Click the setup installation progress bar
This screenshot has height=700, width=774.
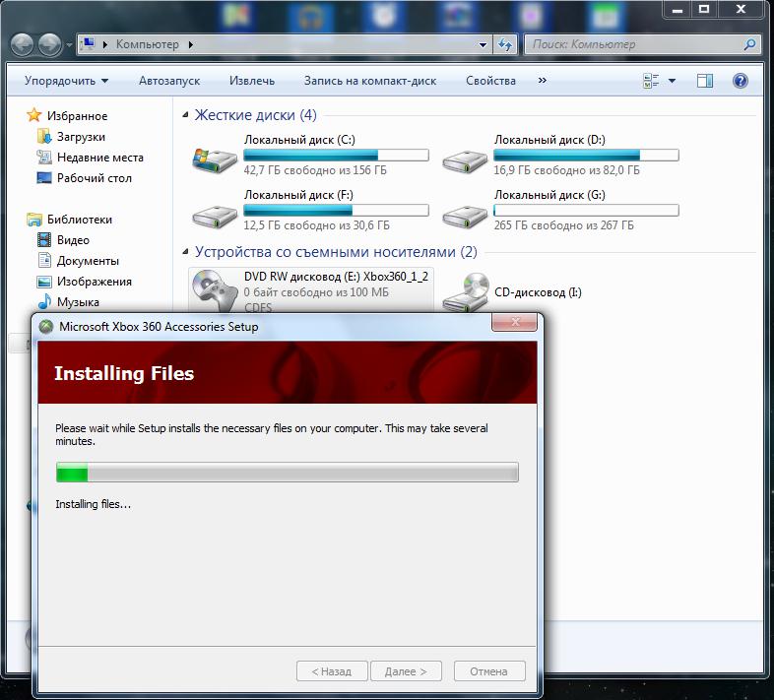coord(288,472)
